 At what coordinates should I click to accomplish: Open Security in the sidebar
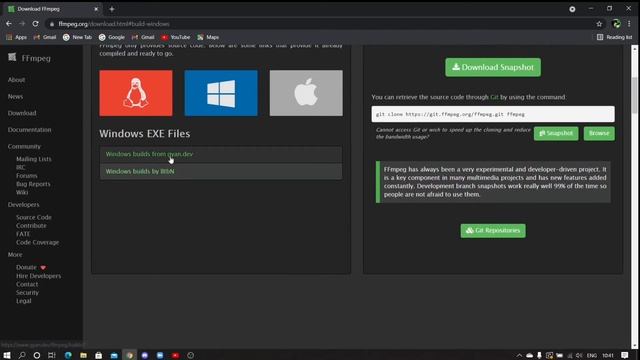click(27, 293)
